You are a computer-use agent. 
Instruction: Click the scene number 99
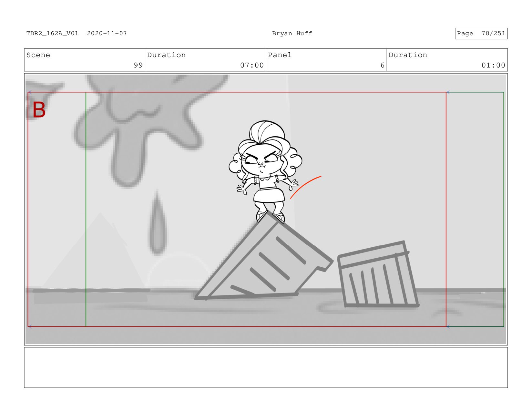click(138, 65)
